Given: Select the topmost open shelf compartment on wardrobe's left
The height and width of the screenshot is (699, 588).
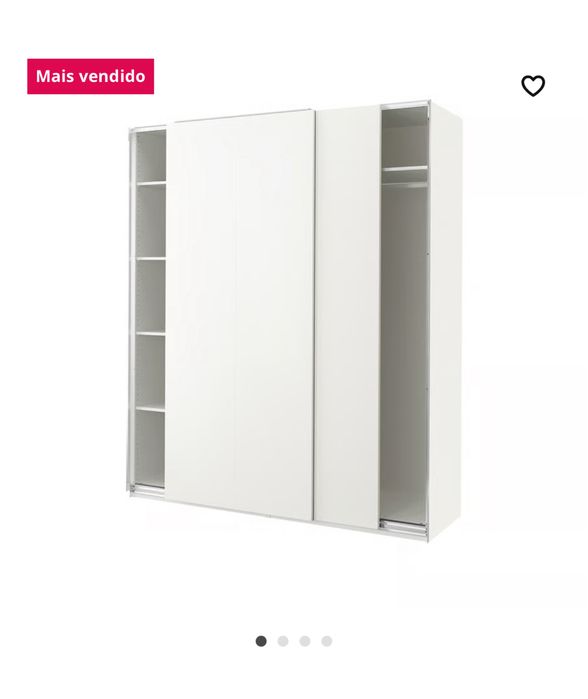Looking at the screenshot, I should coord(151,156).
